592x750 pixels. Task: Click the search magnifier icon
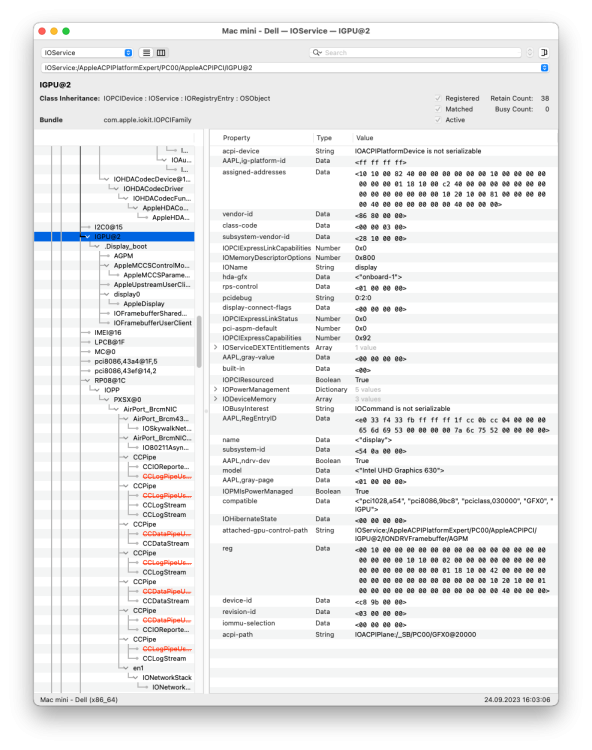[x=317, y=53]
